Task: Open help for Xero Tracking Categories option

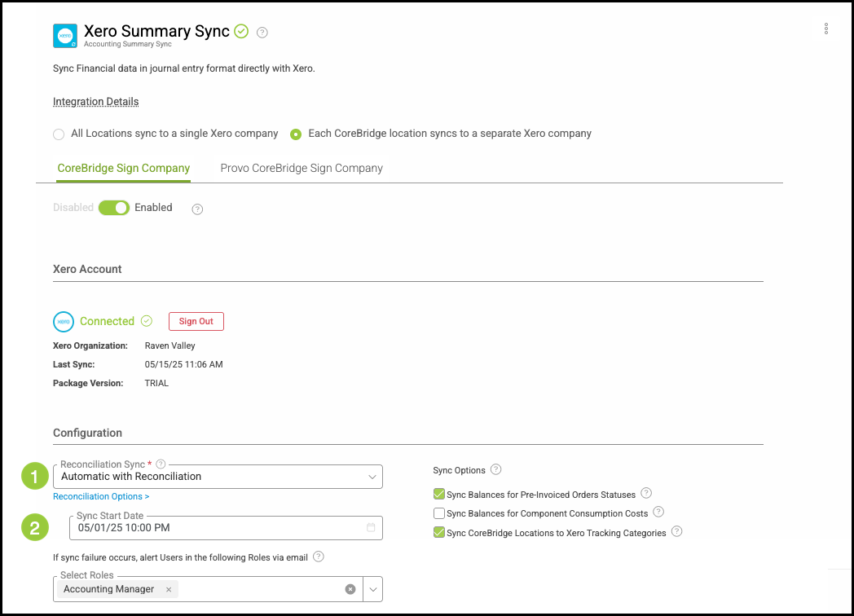Action: 676,531
